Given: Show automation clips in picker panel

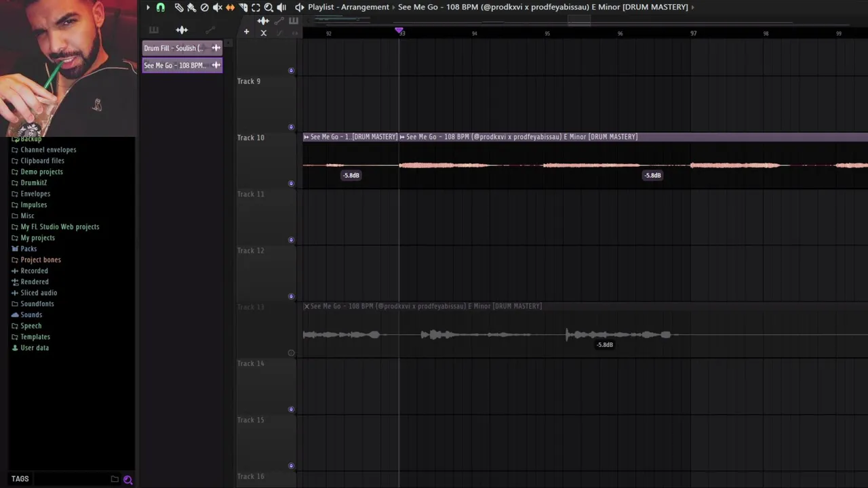Looking at the screenshot, I should click(x=210, y=30).
